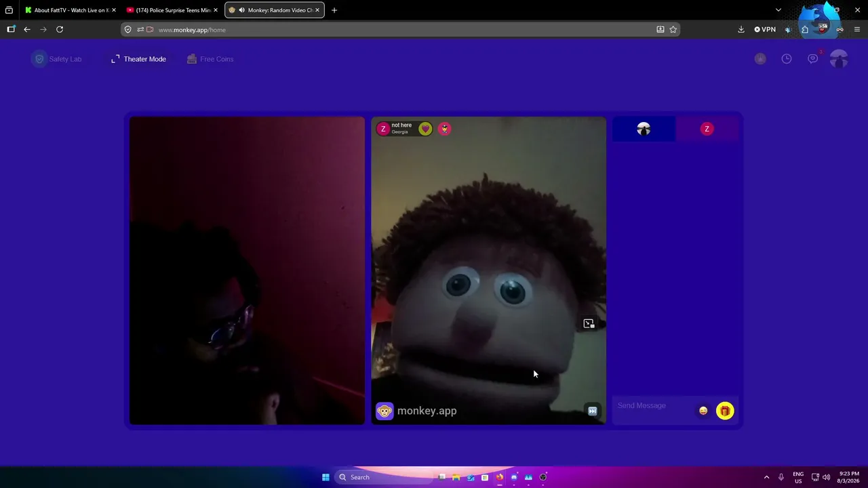868x488 pixels.
Task: Open the clock showing 9:23 PM
Action: tap(849, 477)
